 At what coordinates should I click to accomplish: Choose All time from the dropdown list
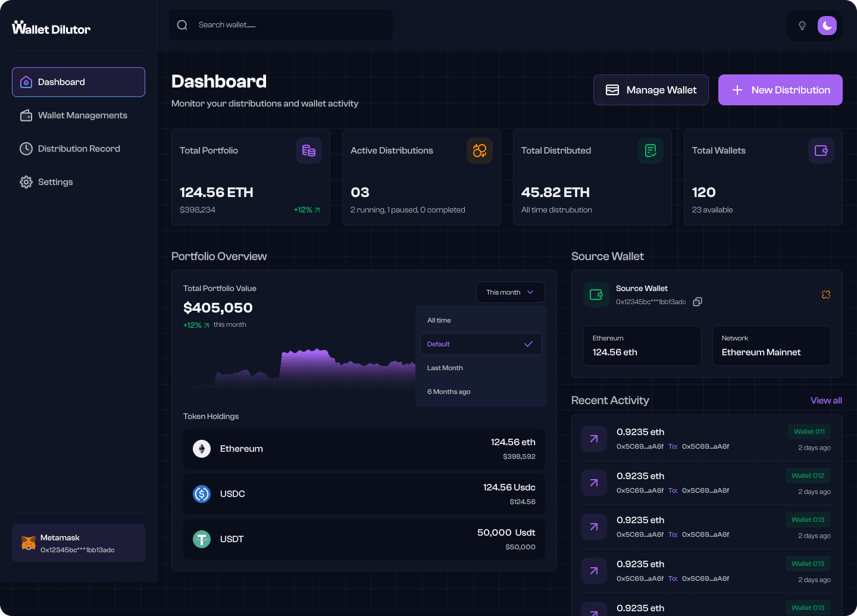click(x=439, y=320)
